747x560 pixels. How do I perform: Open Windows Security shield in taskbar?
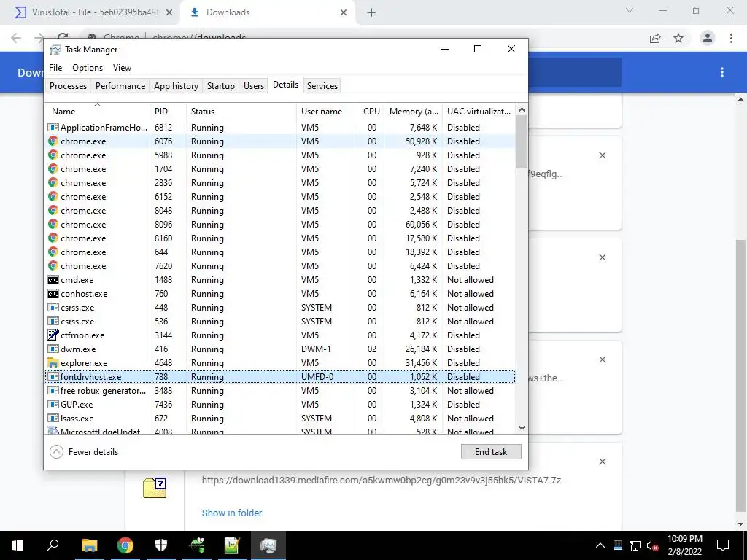(161, 545)
